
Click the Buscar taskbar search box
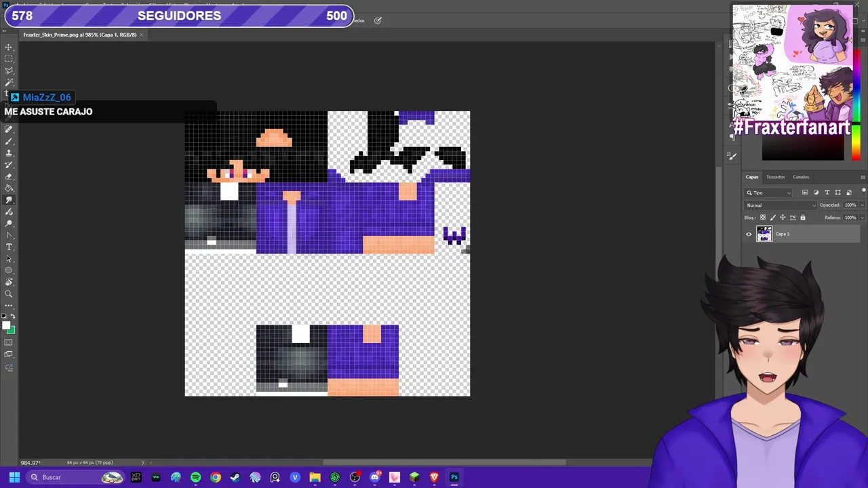(76, 477)
